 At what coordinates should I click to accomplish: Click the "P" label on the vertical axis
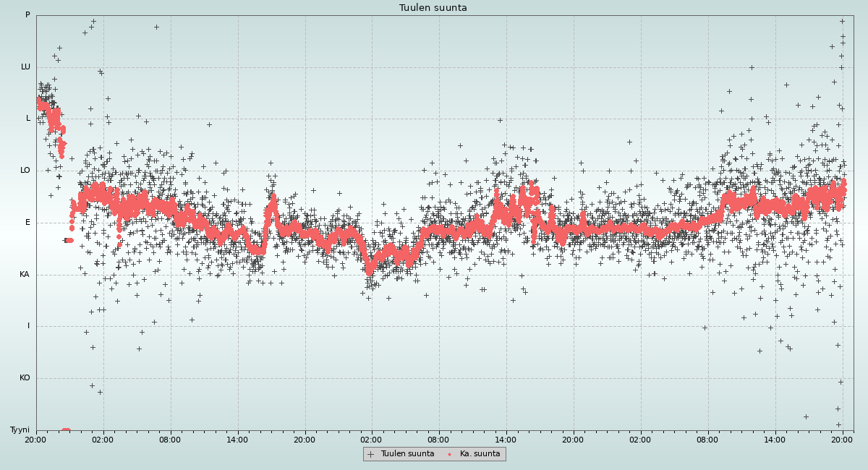[27, 15]
